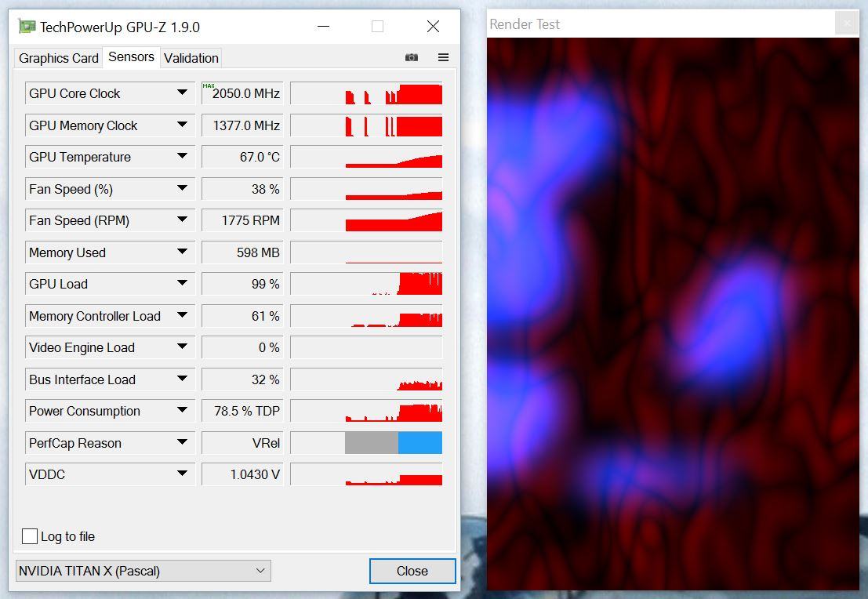
Task: Expand the VDDC sensor dropdown
Action: point(182,474)
